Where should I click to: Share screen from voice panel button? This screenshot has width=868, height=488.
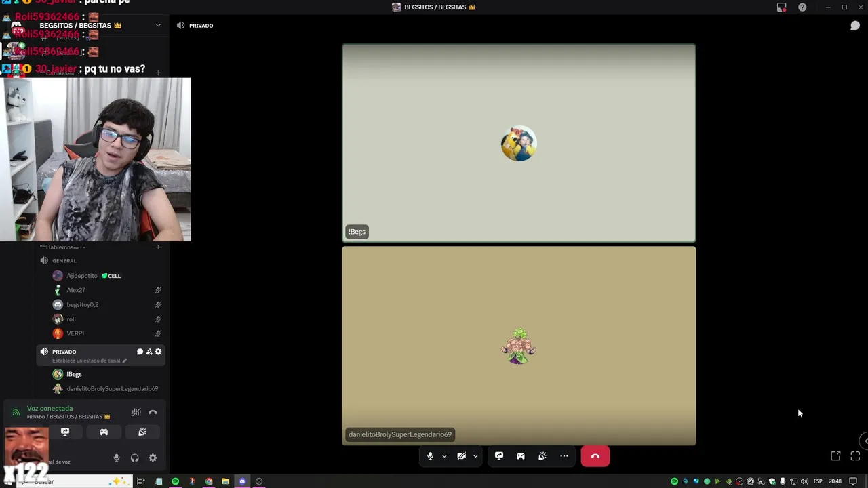coord(65,432)
